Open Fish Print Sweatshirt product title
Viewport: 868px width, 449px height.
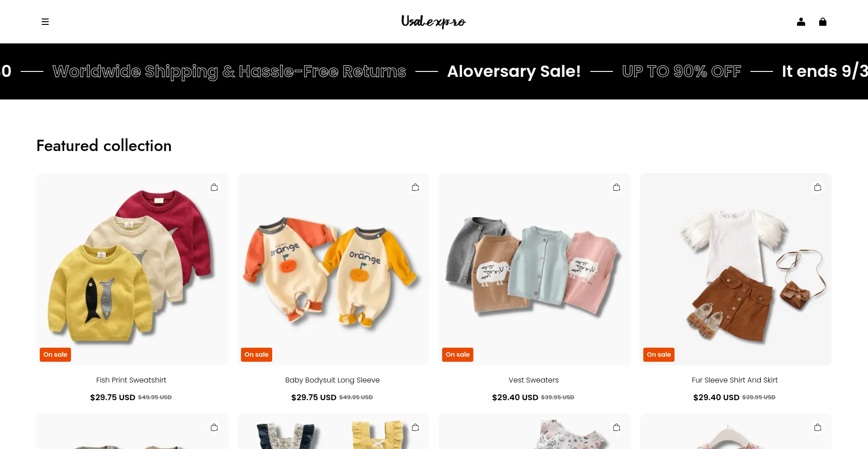pyautogui.click(x=131, y=380)
